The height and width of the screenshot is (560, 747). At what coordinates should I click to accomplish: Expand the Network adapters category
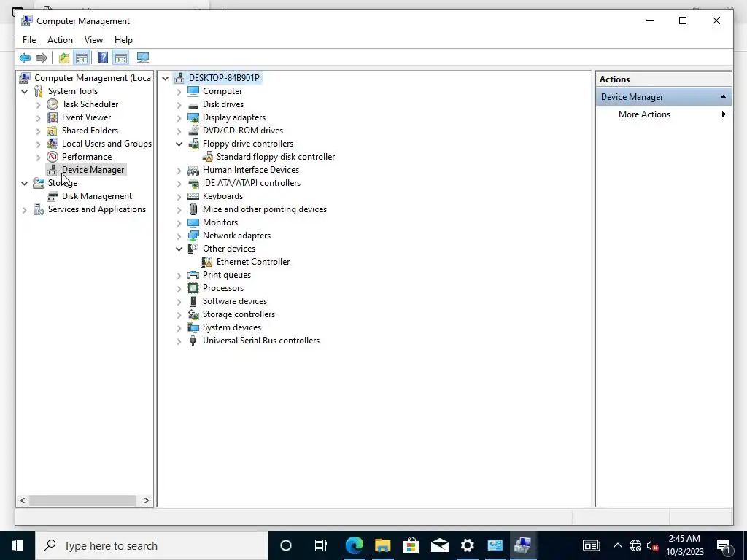click(179, 236)
